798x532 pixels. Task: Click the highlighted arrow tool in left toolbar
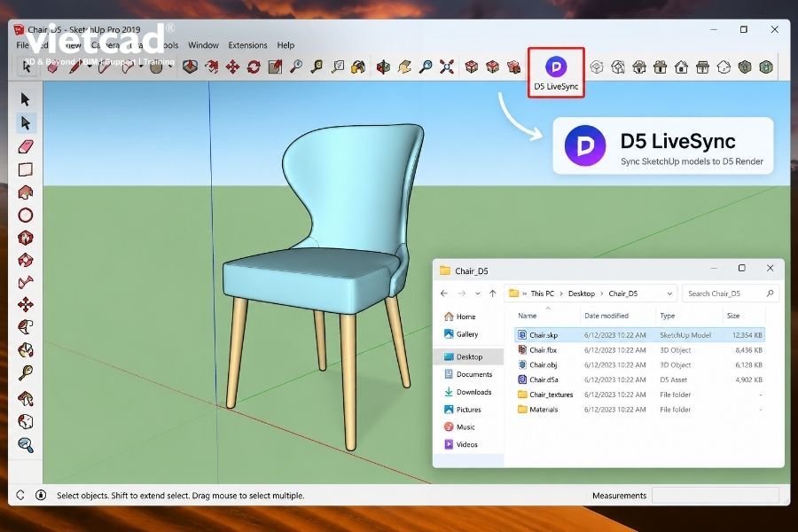coord(26,122)
